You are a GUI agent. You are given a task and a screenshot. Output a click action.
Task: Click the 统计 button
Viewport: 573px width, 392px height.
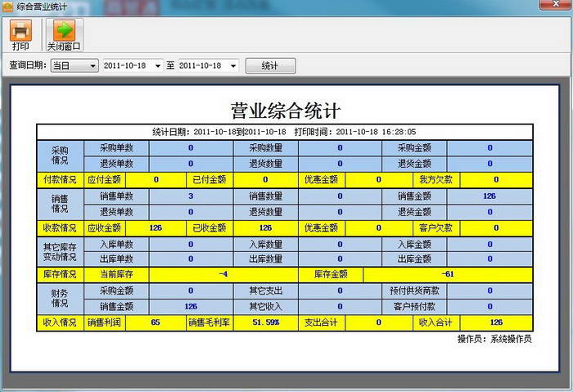point(270,65)
